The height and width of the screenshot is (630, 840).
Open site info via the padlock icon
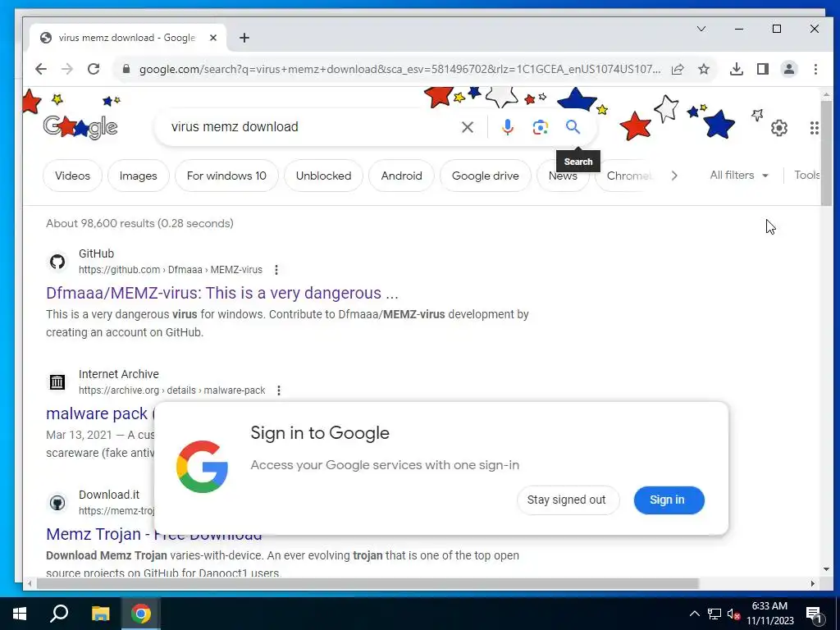[126, 69]
